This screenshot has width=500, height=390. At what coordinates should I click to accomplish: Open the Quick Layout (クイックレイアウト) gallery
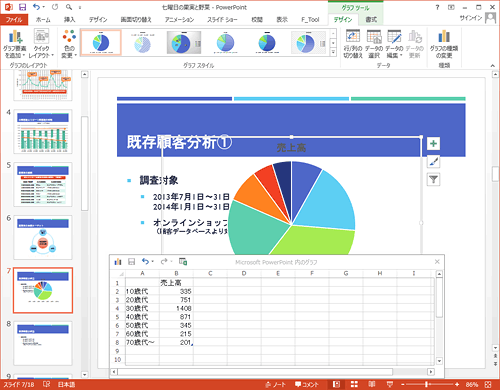tap(41, 44)
